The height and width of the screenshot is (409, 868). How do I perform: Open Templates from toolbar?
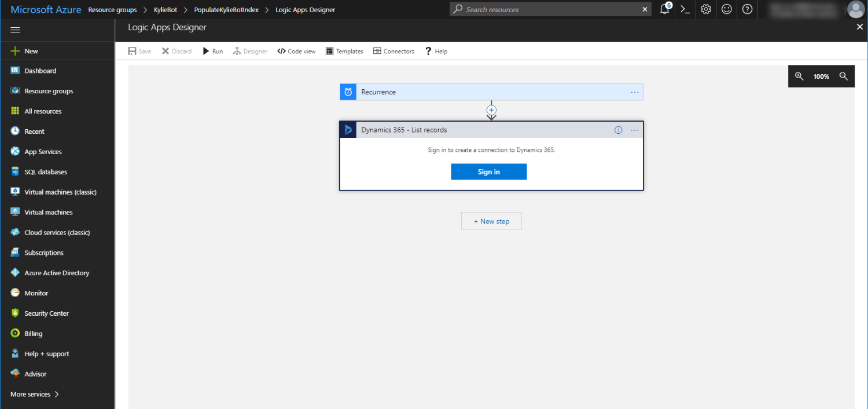click(344, 51)
